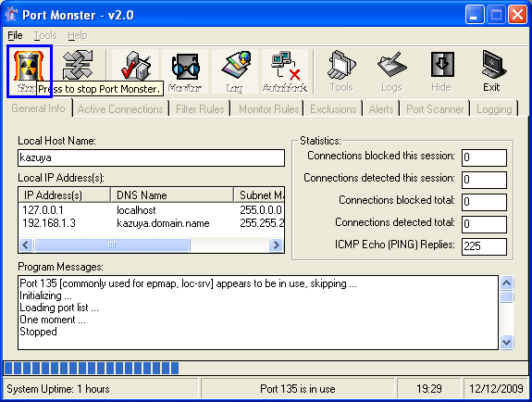Image resolution: width=532 pixels, height=402 pixels.
Task: Click the Connections blocked this session value box
Action: [x=484, y=157]
